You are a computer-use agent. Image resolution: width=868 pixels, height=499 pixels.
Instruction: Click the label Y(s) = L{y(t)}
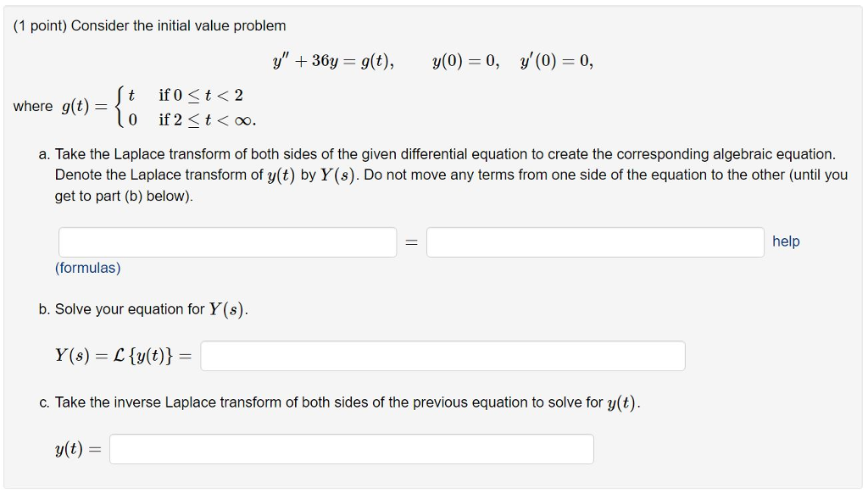click(122, 356)
